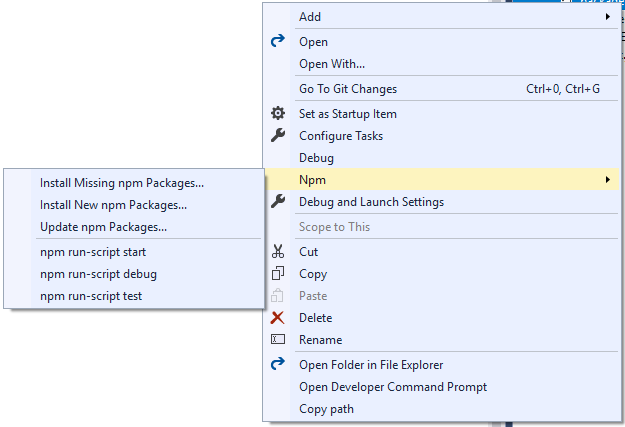625x427 pixels.
Task: Expand the Npm submenu arrow
Action: pyautogui.click(x=608, y=179)
